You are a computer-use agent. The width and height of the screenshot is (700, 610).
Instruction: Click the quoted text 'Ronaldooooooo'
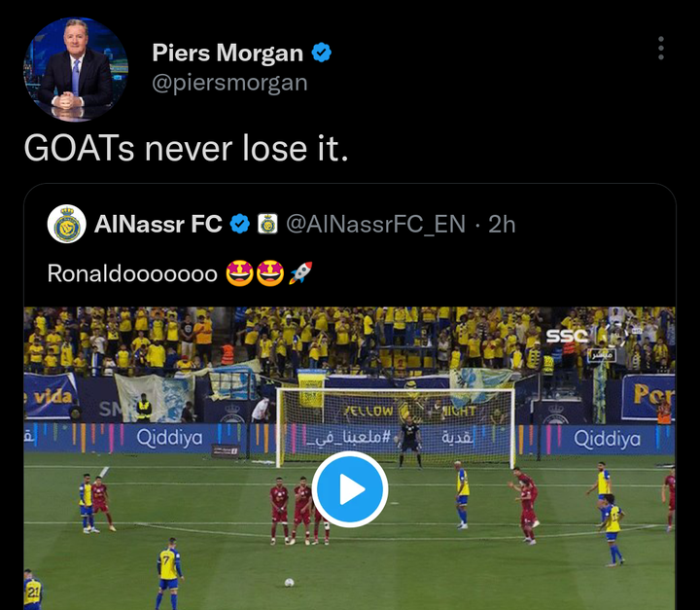[x=132, y=273]
